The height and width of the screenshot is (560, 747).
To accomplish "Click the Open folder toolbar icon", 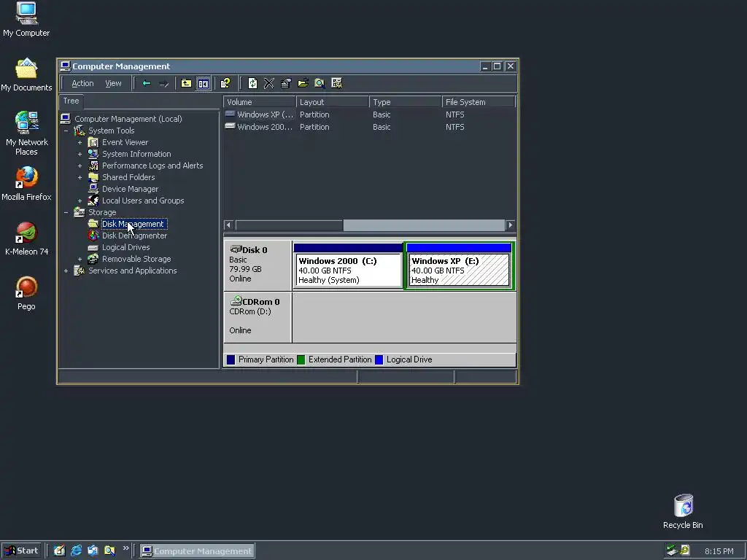I will click(x=303, y=83).
